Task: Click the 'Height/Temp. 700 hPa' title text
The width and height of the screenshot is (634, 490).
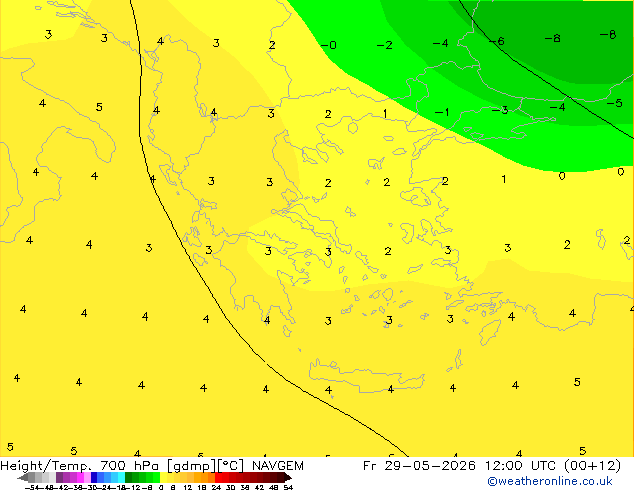Action: click(x=80, y=466)
